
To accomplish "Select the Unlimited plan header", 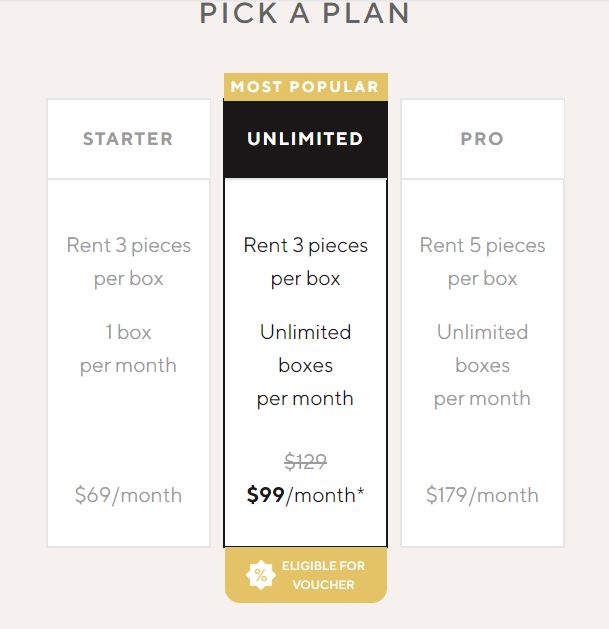I will coord(305,139).
